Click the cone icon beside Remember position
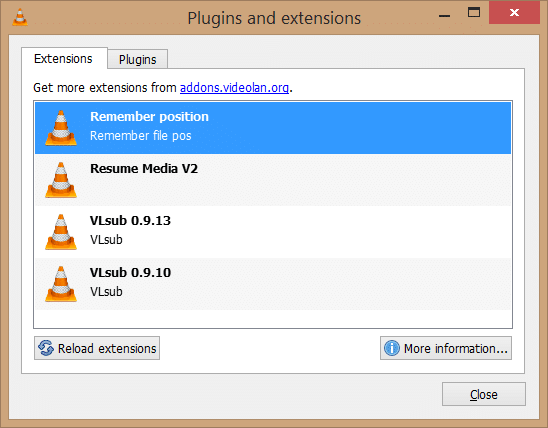 [x=61, y=128]
